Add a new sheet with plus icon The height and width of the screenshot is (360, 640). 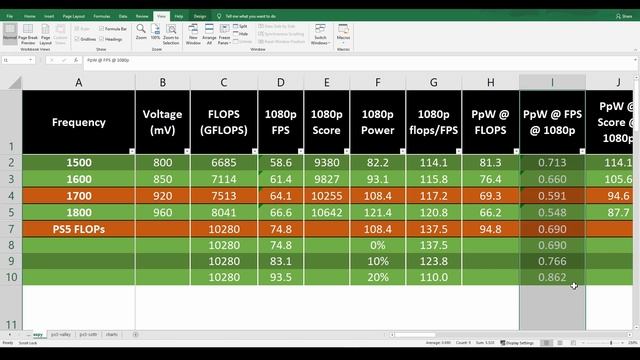pyautogui.click(x=136, y=335)
